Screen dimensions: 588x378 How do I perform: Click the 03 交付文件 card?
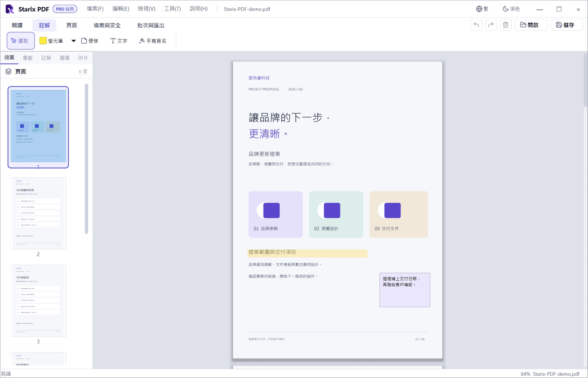(399, 215)
